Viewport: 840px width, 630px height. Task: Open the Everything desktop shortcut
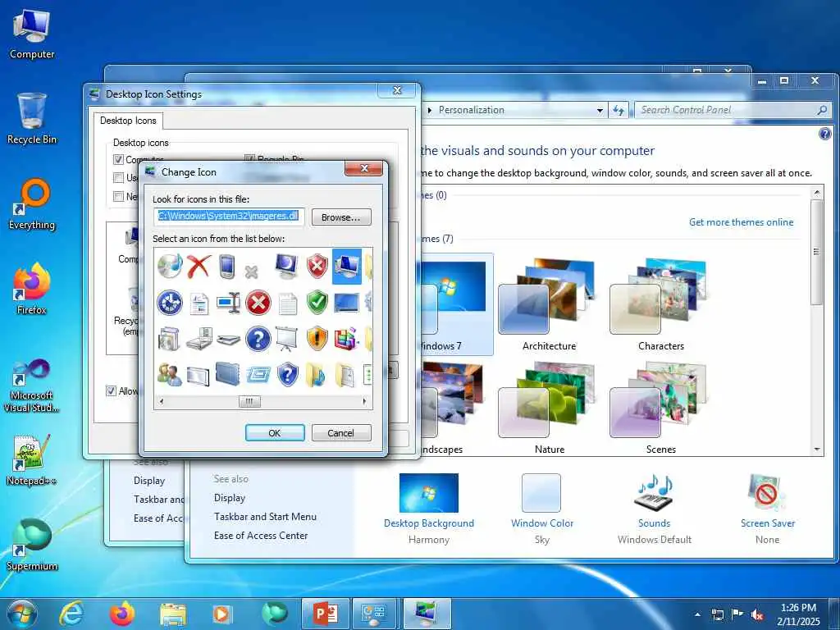pyautogui.click(x=32, y=204)
